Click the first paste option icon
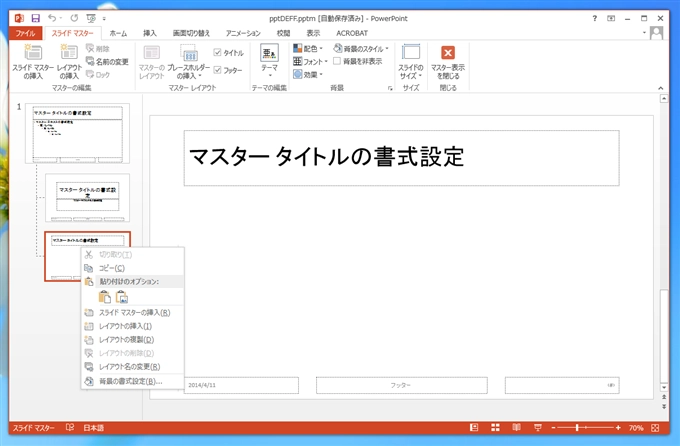The height and width of the screenshot is (446, 680). click(x=105, y=297)
